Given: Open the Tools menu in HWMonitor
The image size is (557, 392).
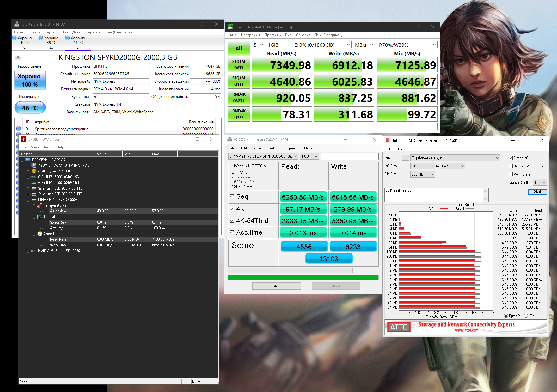Looking at the screenshot, I should coord(47,147).
